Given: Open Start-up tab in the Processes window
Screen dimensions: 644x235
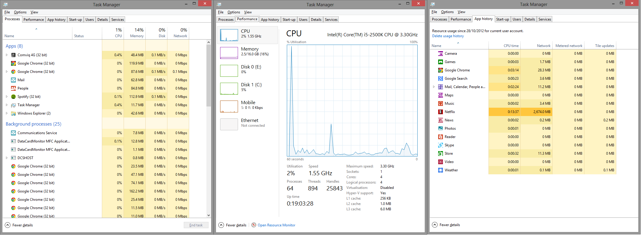Looking at the screenshot, I should [x=75, y=20].
